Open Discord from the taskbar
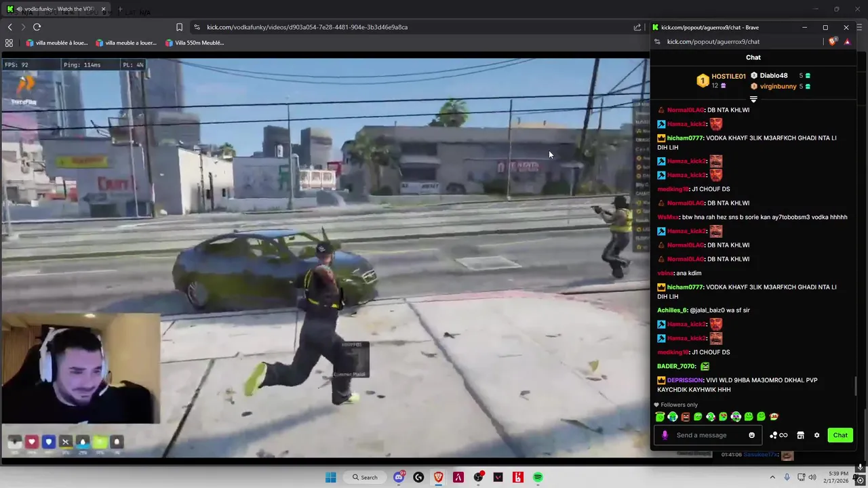This screenshot has height=488, width=868. (399, 477)
